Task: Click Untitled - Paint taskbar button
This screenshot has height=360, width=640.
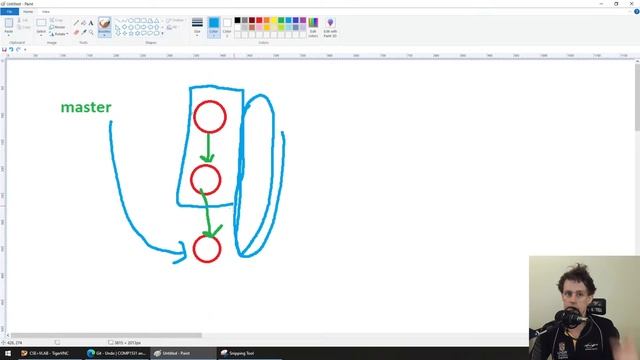Action: tap(183, 353)
